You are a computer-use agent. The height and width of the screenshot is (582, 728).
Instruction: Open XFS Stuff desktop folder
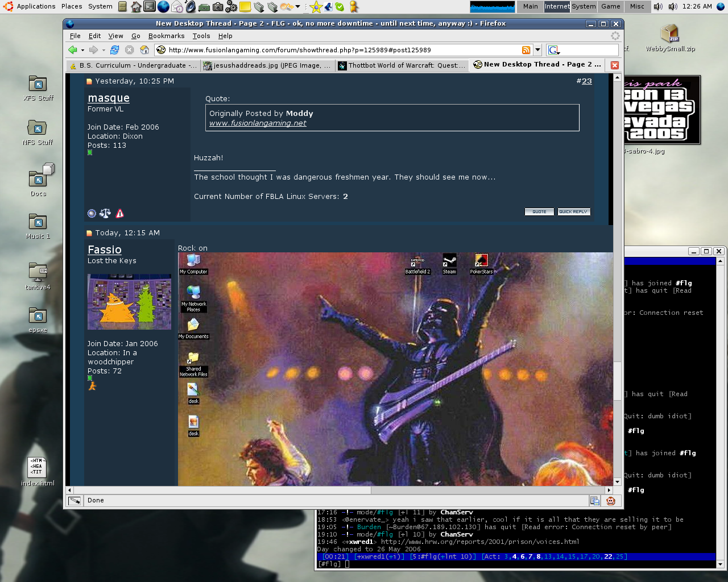click(x=38, y=88)
